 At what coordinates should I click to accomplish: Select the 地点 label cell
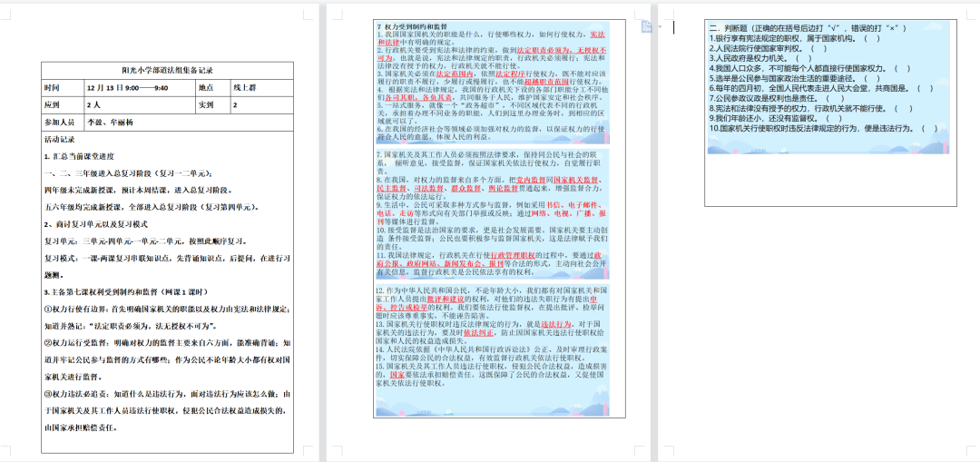pos(206,89)
